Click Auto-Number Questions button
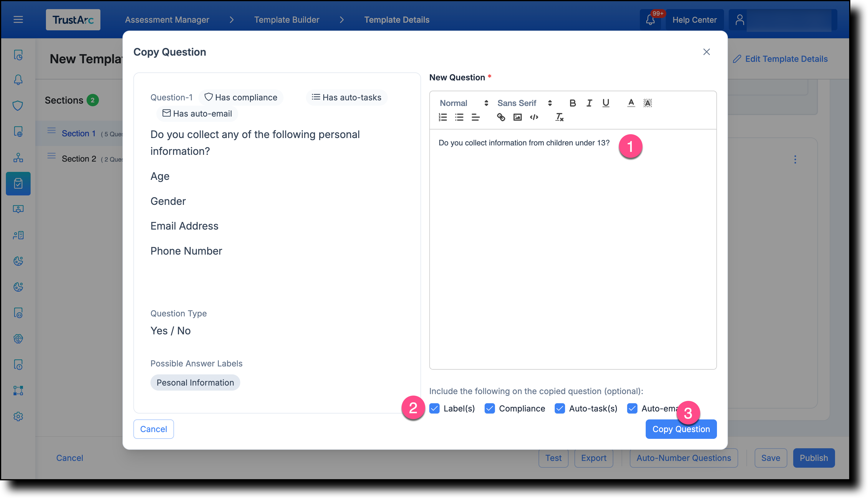 [x=684, y=458]
